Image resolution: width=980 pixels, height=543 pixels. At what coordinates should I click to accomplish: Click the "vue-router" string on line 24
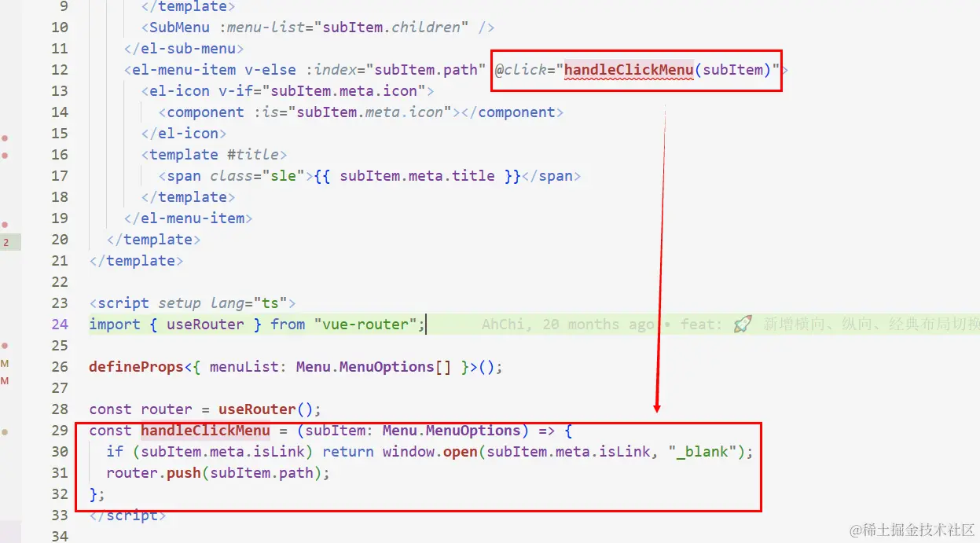click(365, 325)
